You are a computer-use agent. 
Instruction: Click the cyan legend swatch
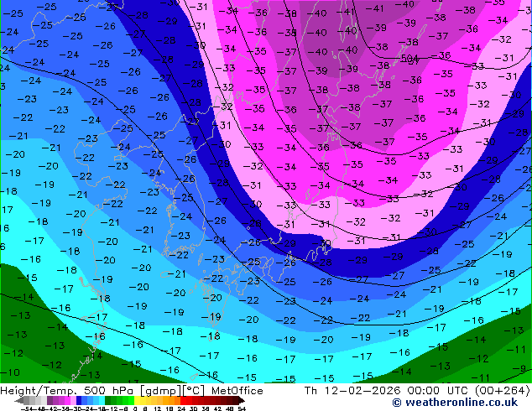pyautogui.click(x=102, y=400)
